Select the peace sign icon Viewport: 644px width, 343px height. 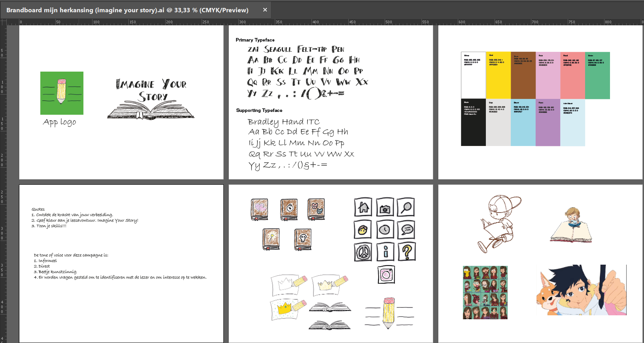point(363,252)
